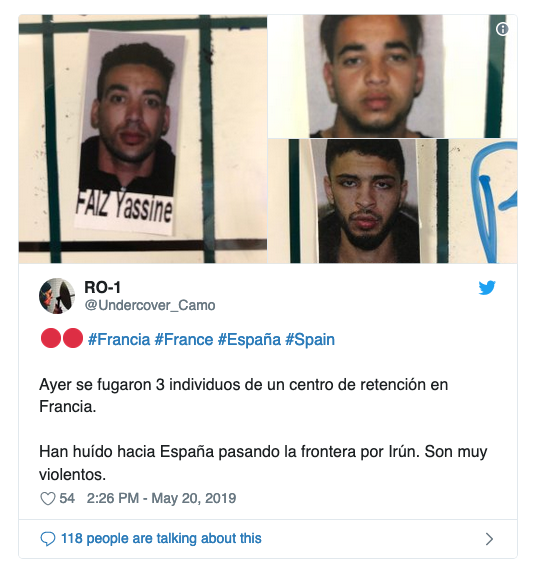Open '118 people are talking about this'
Viewport: 540px width, 577px height.
pyautogui.click(x=161, y=538)
